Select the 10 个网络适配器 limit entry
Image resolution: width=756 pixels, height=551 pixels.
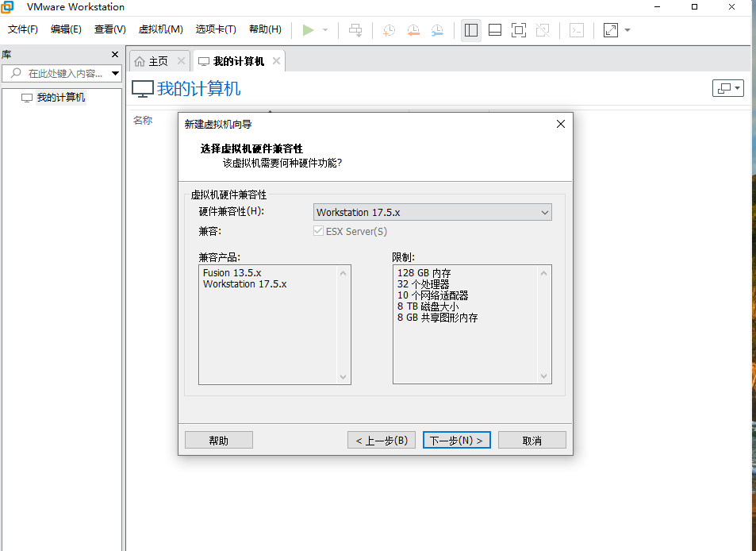(432, 295)
